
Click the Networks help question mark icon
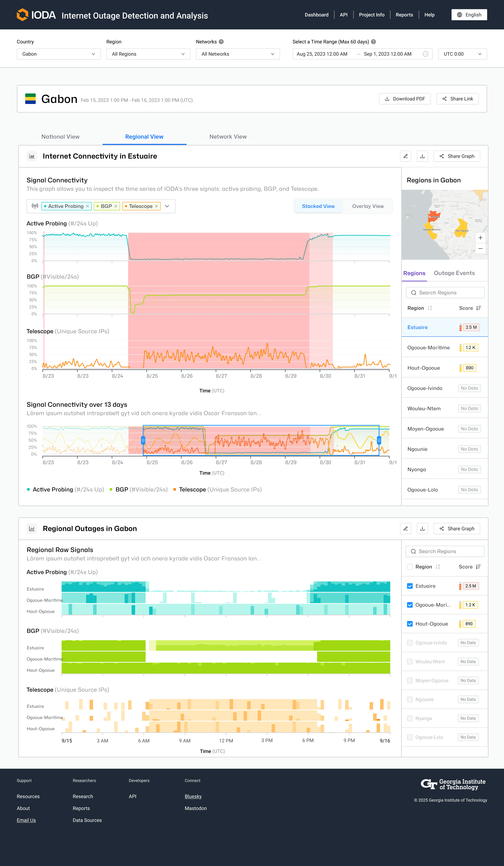(221, 42)
